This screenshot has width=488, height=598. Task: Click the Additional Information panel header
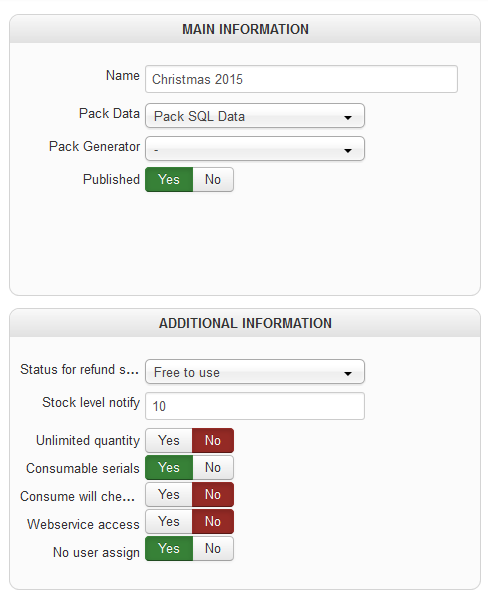[245, 323]
